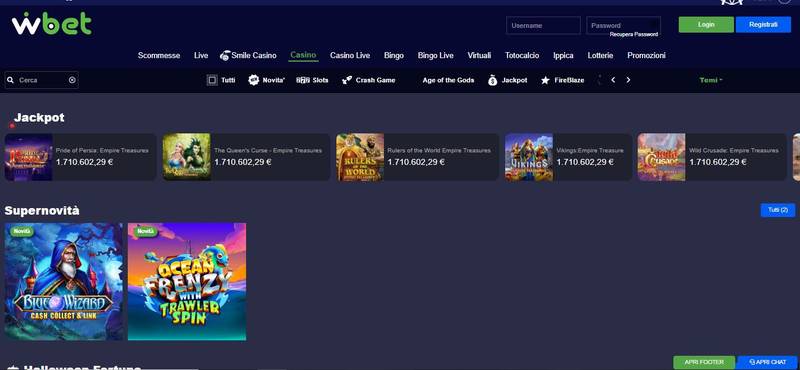The image size is (800, 370).
Task: Open Rulers of the World thumbnail
Action: (x=360, y=157)
